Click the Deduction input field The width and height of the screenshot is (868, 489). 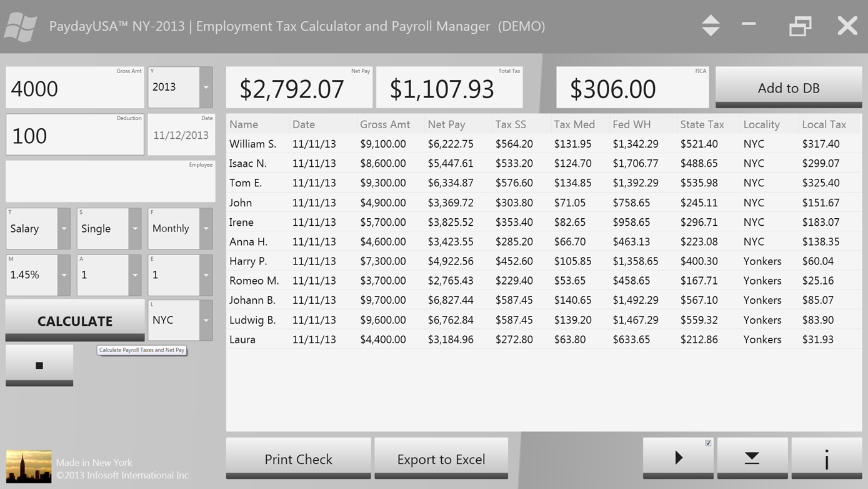point(75,134)
